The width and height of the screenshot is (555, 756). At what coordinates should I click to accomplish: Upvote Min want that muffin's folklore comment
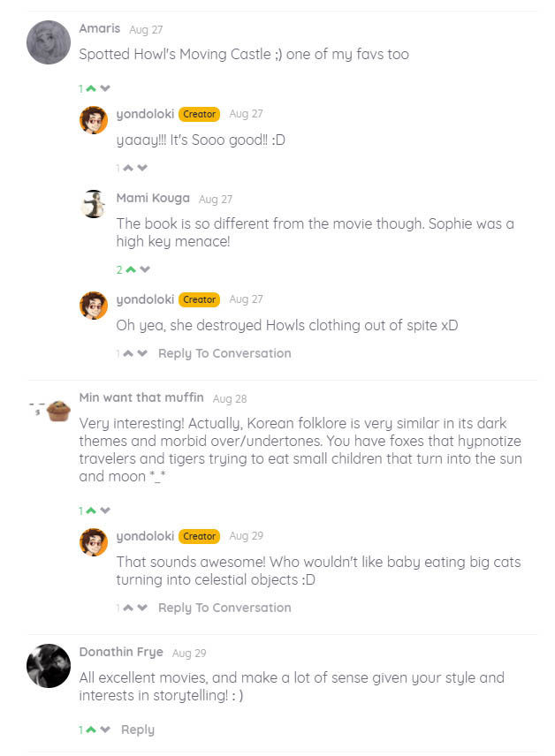point(91,510)
